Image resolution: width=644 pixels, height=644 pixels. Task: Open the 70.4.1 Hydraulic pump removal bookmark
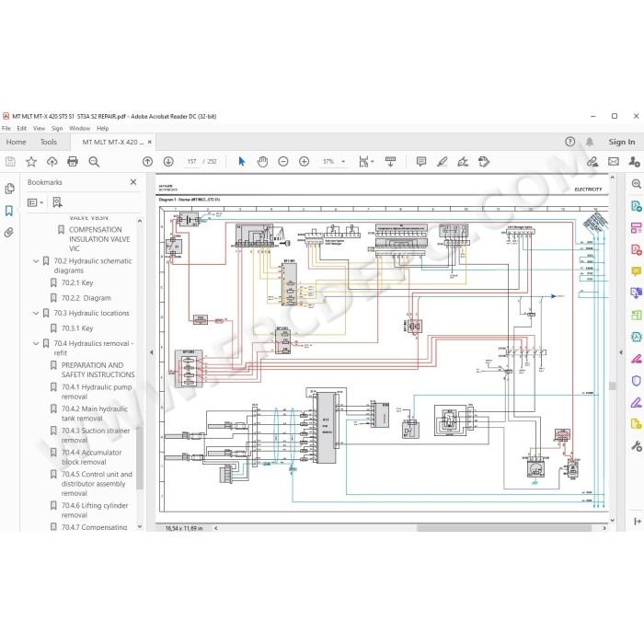[x=97, y=392]
